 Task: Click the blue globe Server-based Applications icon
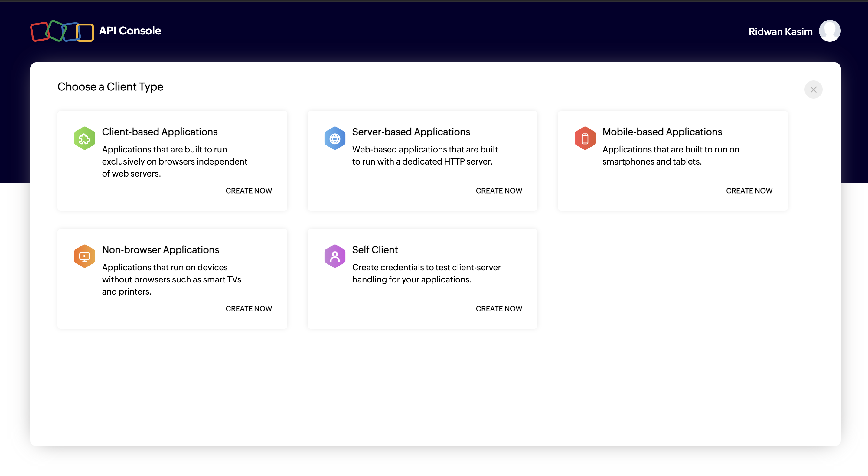pyautogui.click(x=334, y=138)
